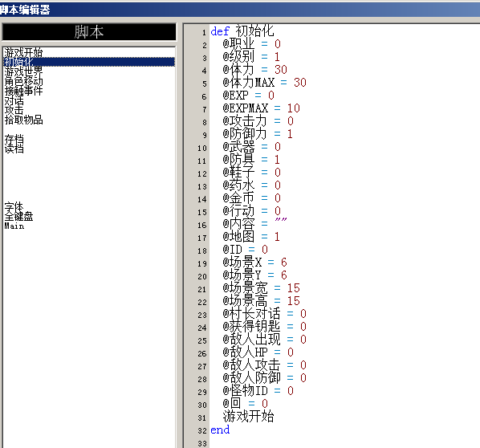
Task: Click the line '@地图 = 1'
Action: (251, 237)
